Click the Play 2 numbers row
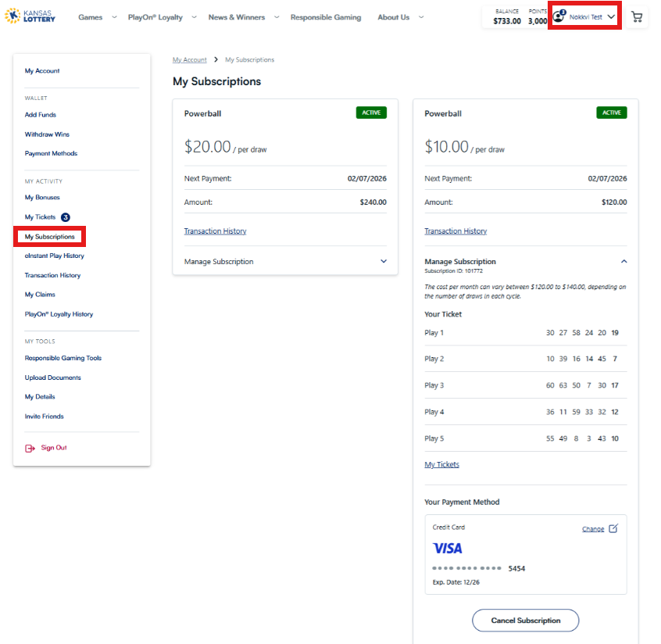 [525, 359]
